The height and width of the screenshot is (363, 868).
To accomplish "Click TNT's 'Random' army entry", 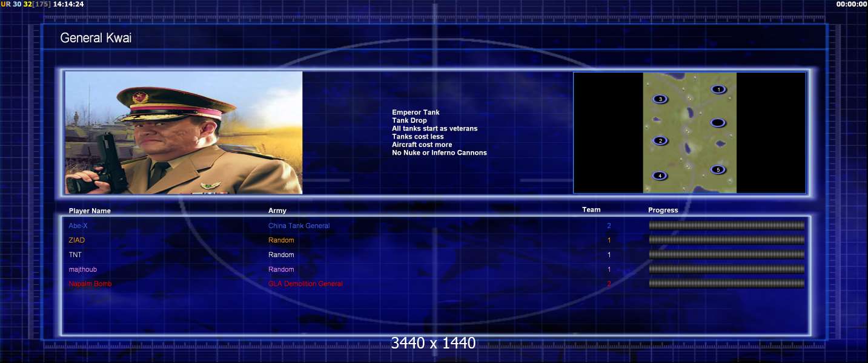I will coord(281,255).
